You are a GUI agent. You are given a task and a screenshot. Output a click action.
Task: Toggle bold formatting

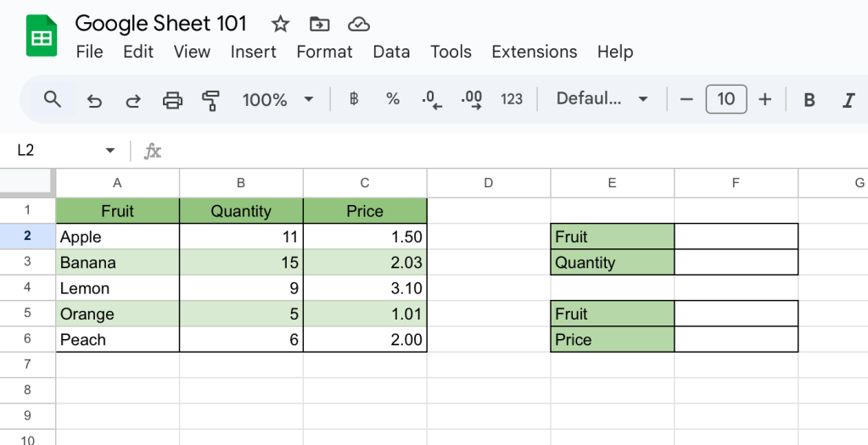click(809, 100)
